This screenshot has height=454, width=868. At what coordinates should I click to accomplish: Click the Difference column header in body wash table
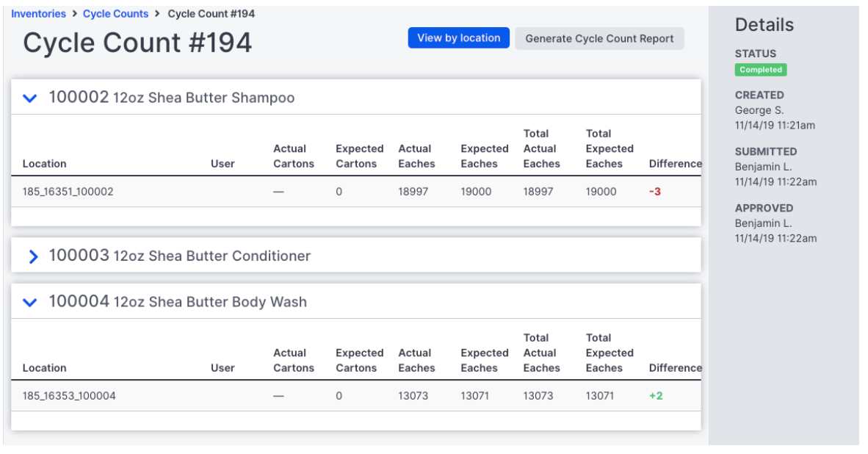675,367
